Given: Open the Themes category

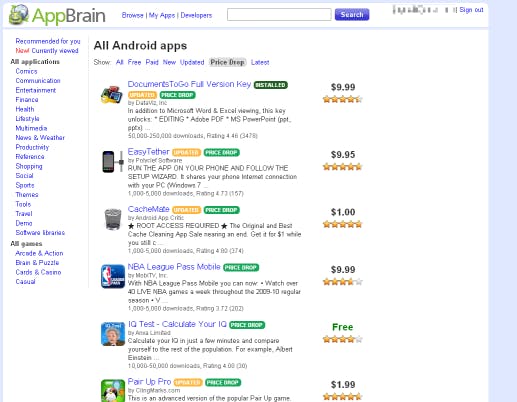Looking at the screenshot, I should click(x=27, y=195).
